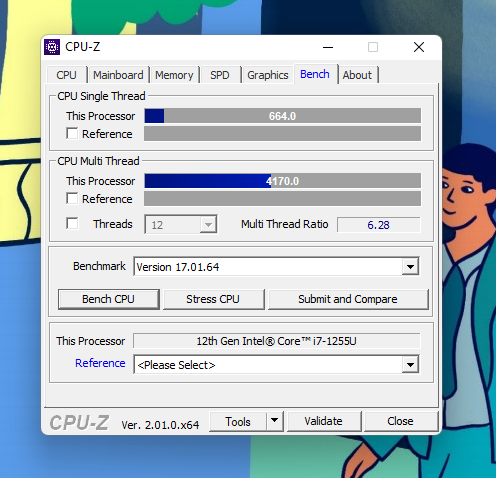Expand the Benchmark version dropdown
Image resolution: width=496 pixels, height=478 pixels.
coord(410,267)
